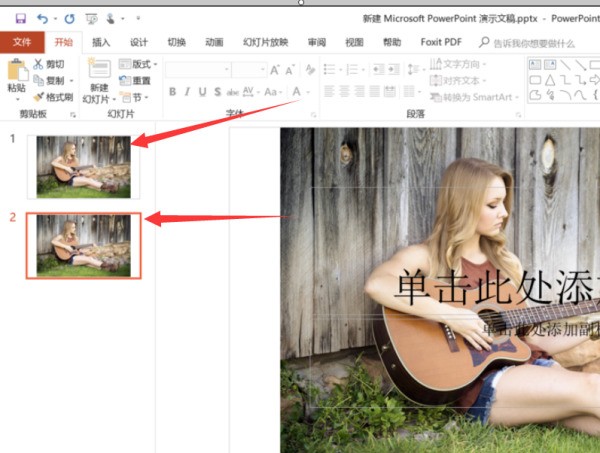Switch to the Design (设计) tab
This screenshot has height=453, width=600.
tap(139, 43)
